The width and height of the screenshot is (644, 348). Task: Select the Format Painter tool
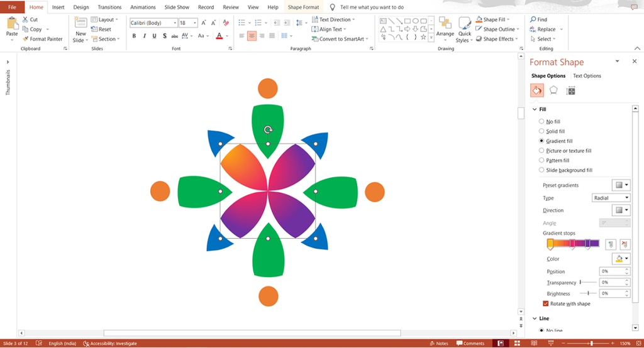(x=42, y=39)
